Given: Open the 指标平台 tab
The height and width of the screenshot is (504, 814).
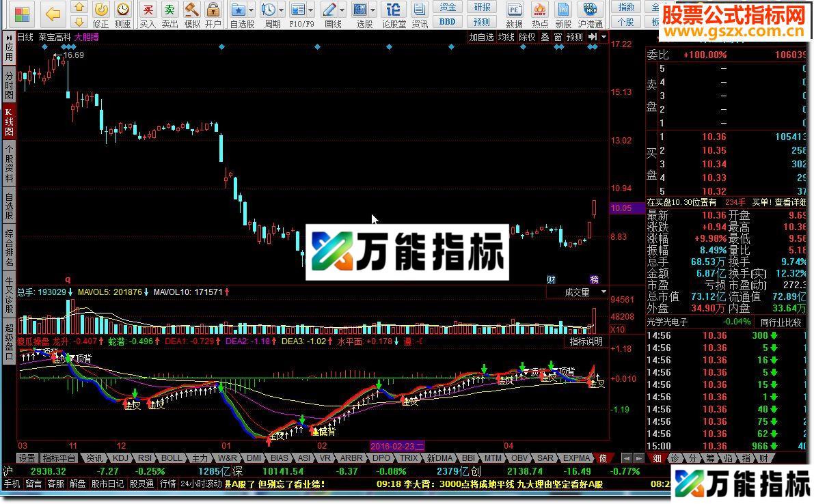Looking at the screenshot, I should point(59,458).
